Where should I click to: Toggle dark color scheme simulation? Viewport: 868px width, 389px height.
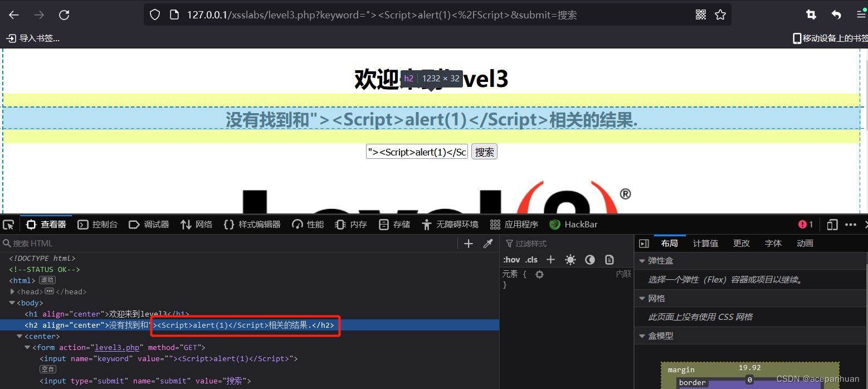590,260
